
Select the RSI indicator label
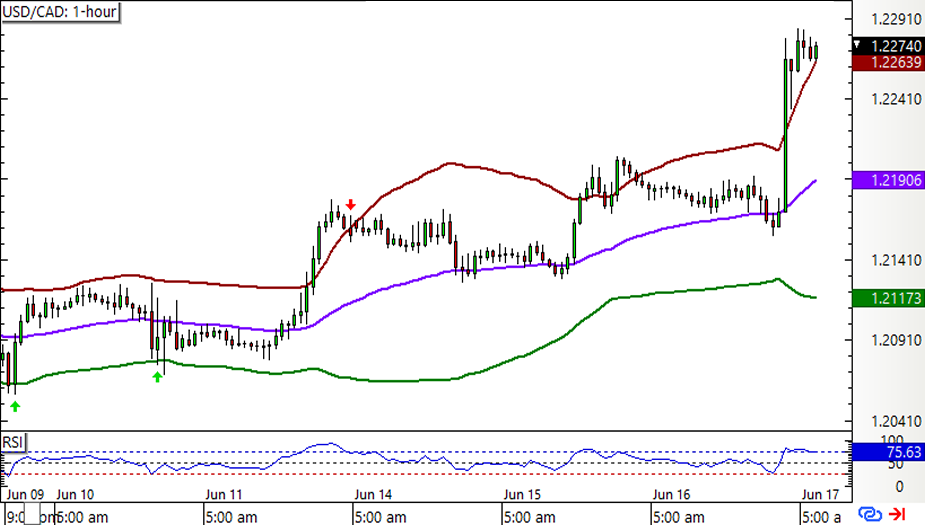click(x=13, y=442)
